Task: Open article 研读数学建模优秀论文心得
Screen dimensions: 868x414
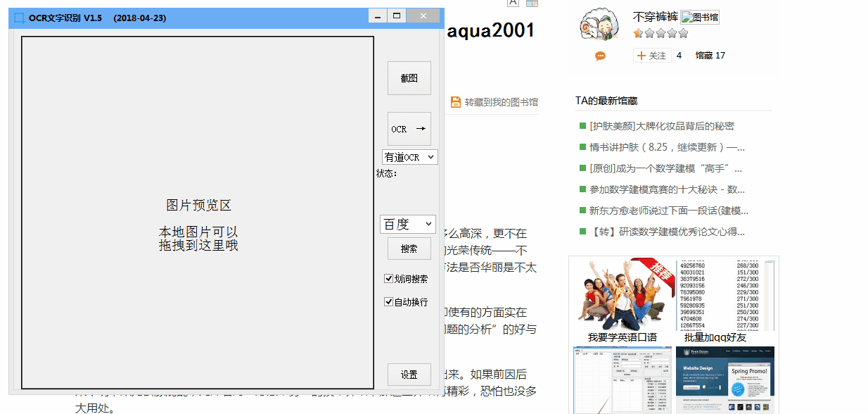Action: 668,232
